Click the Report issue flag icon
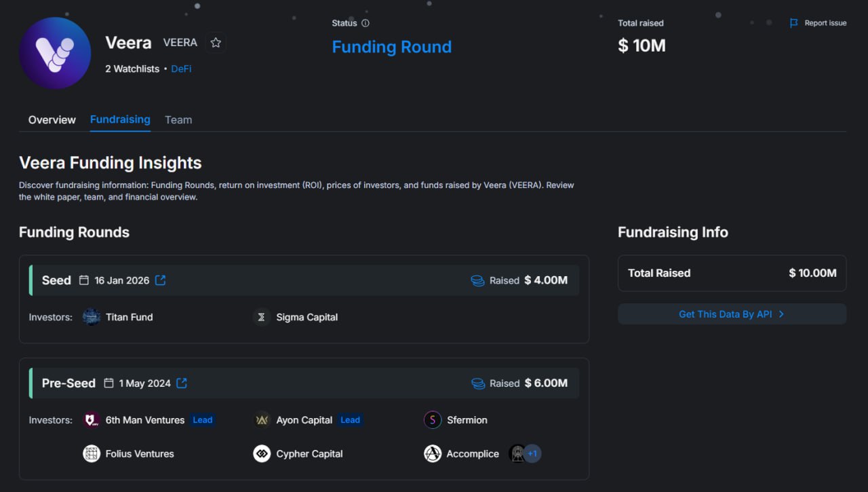Screen dimensions: 868x492 (x=794, y=23)
